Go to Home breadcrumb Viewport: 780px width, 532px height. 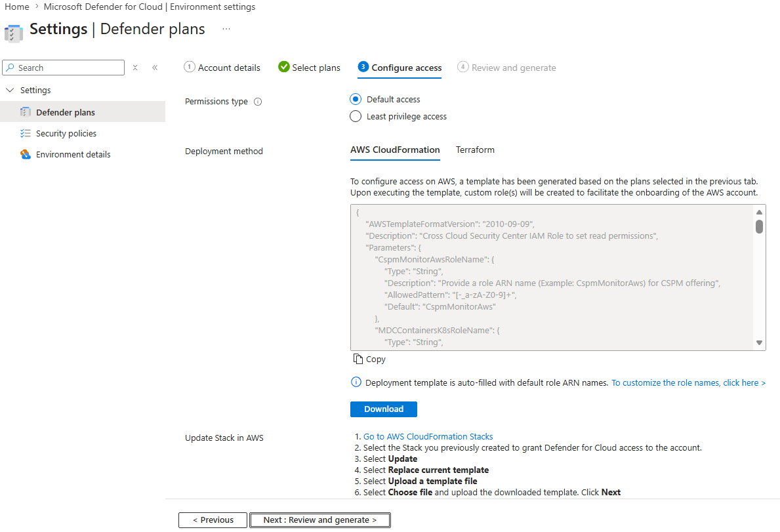[x=17, y=7]
